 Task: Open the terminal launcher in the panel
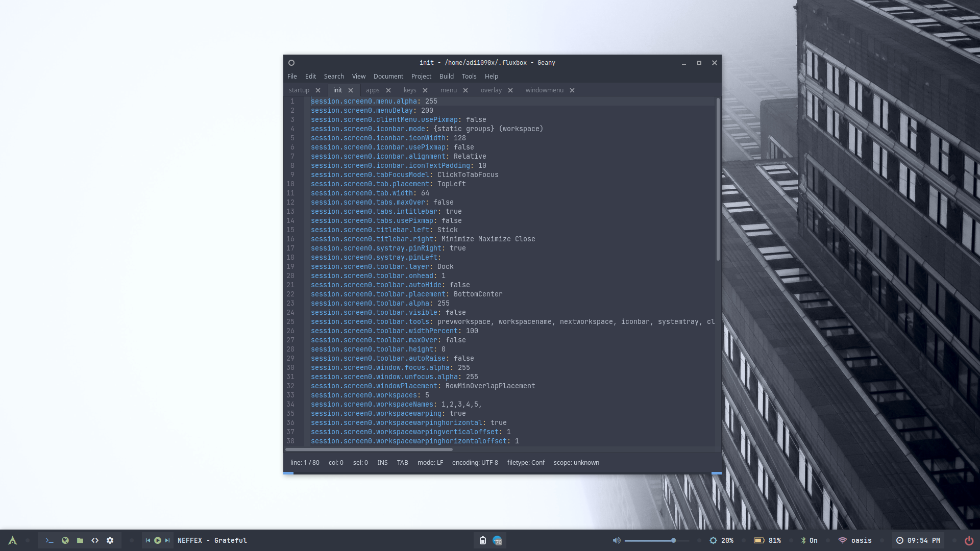coord(50,540)
